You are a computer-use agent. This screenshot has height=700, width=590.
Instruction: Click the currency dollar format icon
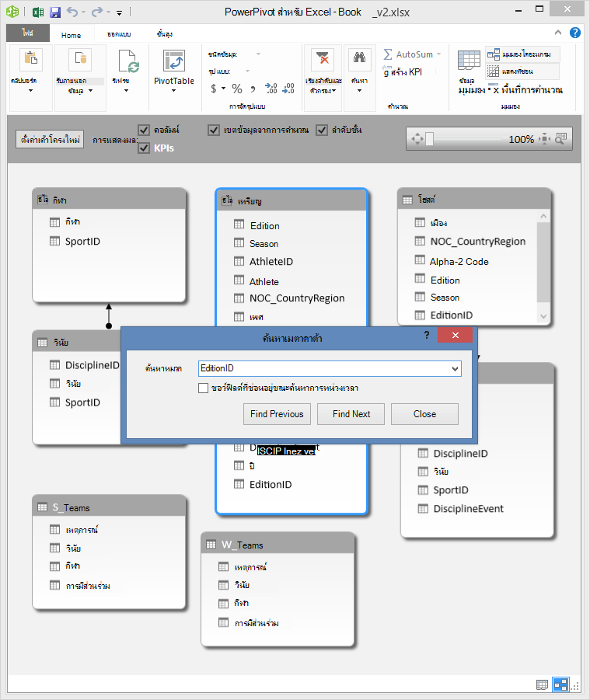pyautogui.click(x=214, y=89)
